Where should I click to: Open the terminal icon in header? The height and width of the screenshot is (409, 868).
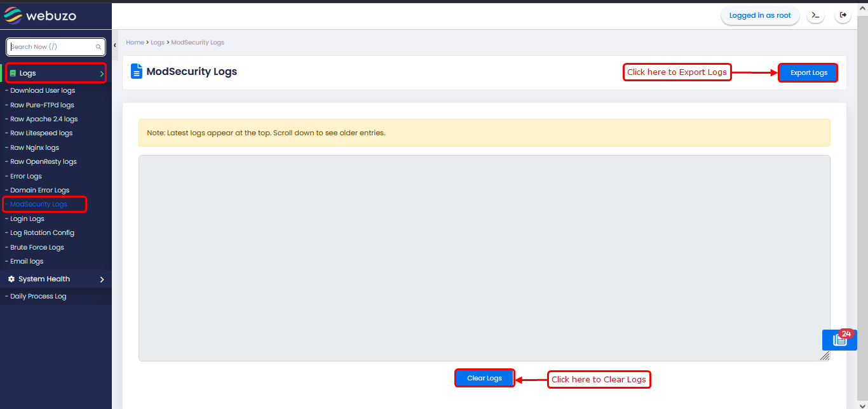tap(815, 15)
